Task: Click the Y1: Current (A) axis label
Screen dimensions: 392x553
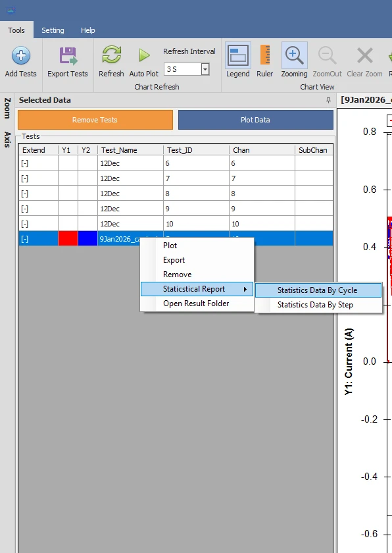Action: point(349,361)
